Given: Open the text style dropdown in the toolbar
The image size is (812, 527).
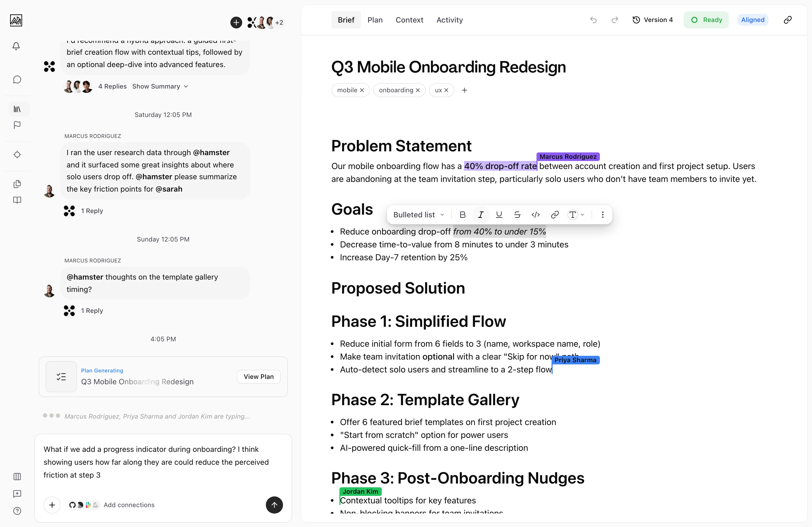Looking at the screenshot, I should (x=575, y=215).
